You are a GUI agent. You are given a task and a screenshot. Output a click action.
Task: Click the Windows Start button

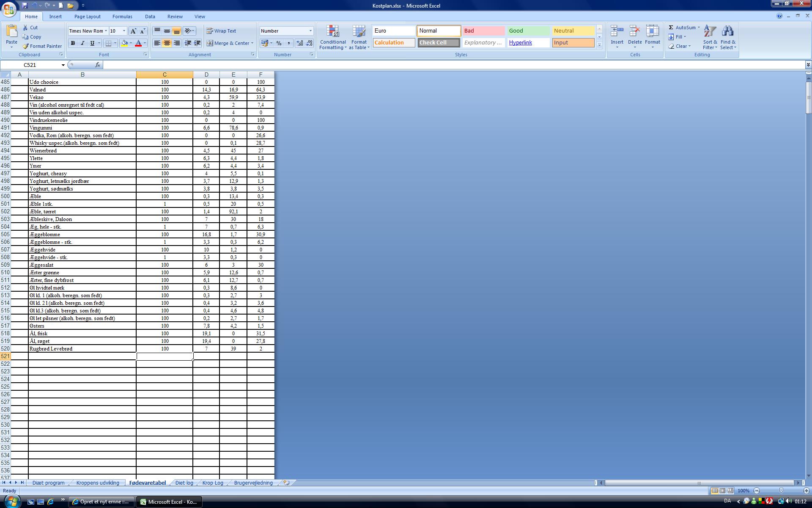(x=11, y=502)
